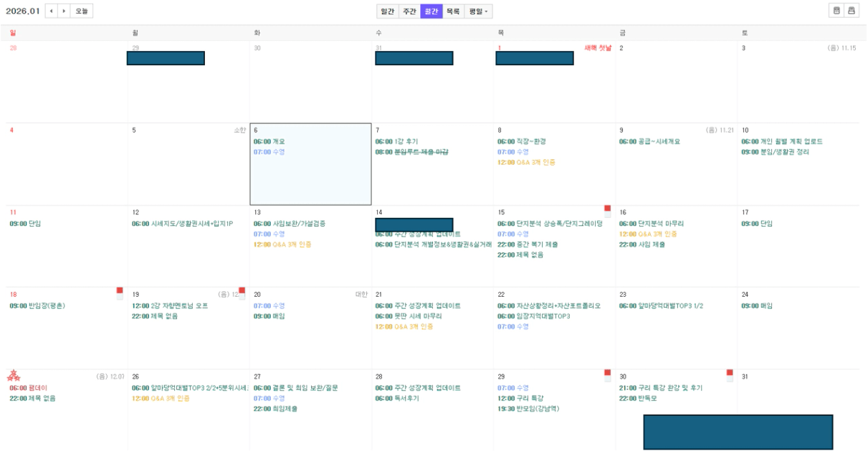Click the 오늘 (today) button
Viewport: 868px width, 456px height.
coord(82,11)
